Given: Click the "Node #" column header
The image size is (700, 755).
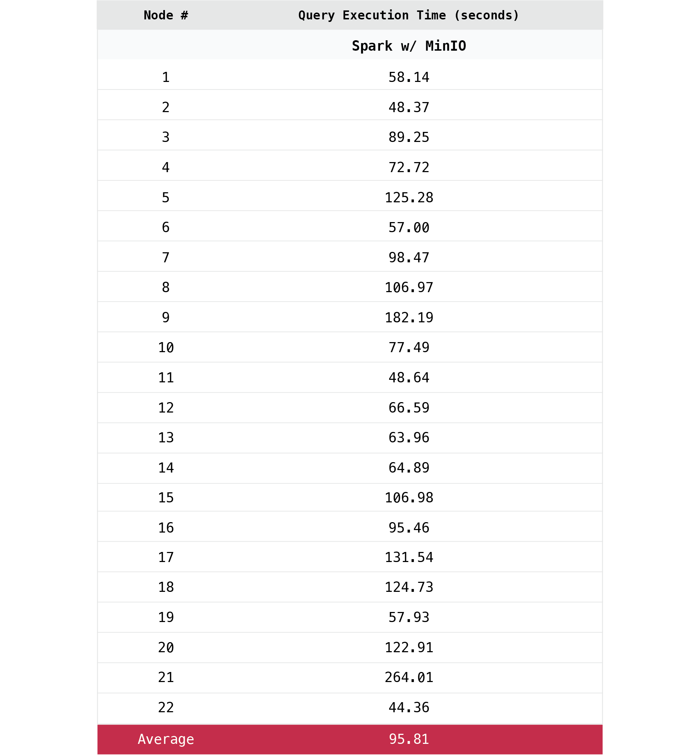Looking at the screenshot, I should click(x=166, y=15).
